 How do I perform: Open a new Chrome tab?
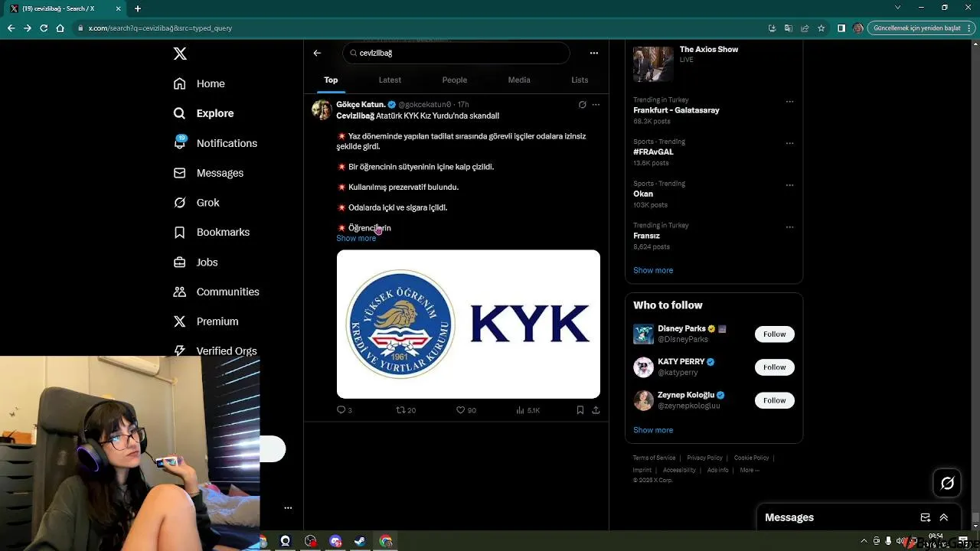tap(138, 8)
